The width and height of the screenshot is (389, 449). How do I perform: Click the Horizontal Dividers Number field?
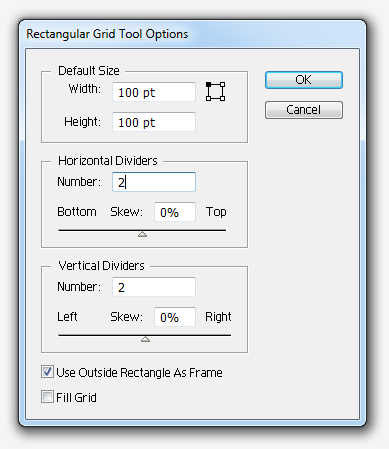[x=154, y=182]
